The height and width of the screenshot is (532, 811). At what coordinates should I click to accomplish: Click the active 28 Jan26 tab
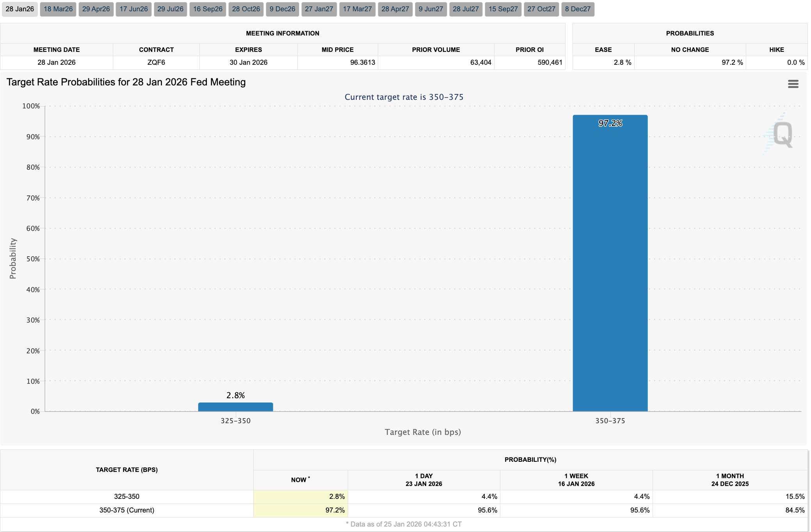(20, 9)
